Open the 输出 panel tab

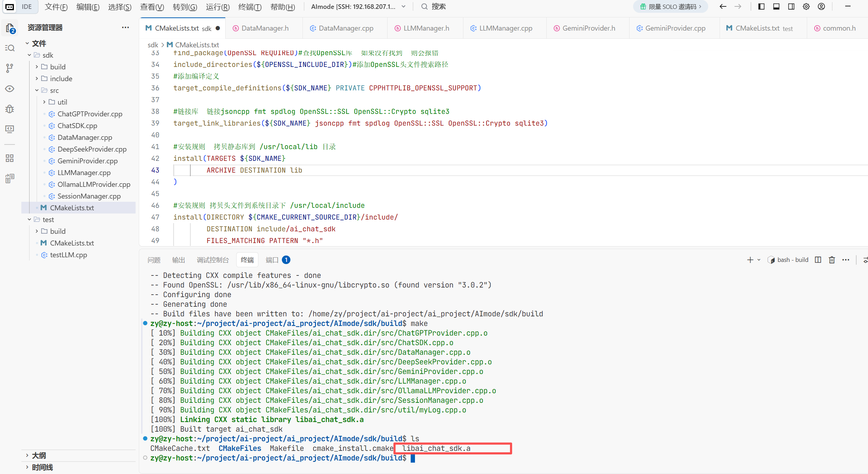(x=178, y=260)
